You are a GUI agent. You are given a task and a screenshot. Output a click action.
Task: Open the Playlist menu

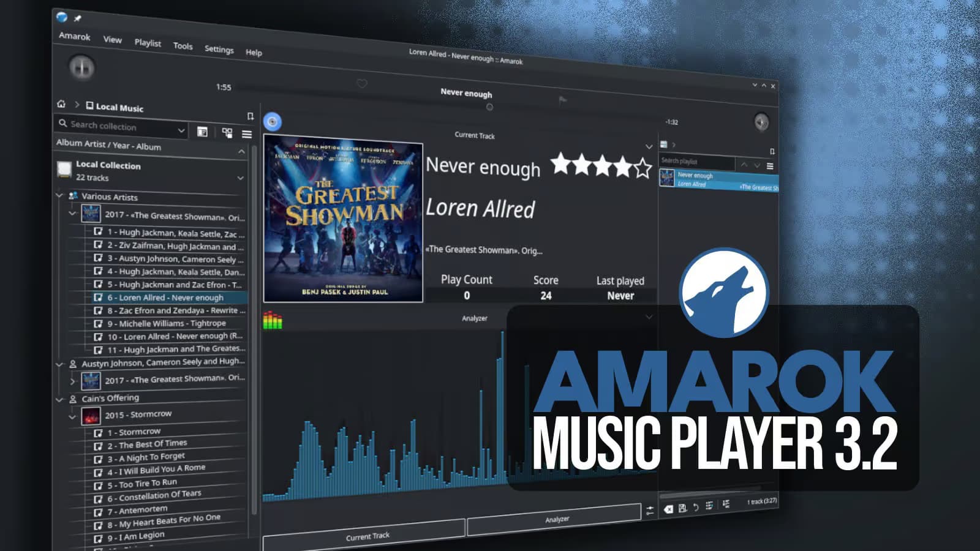point(148,43)
